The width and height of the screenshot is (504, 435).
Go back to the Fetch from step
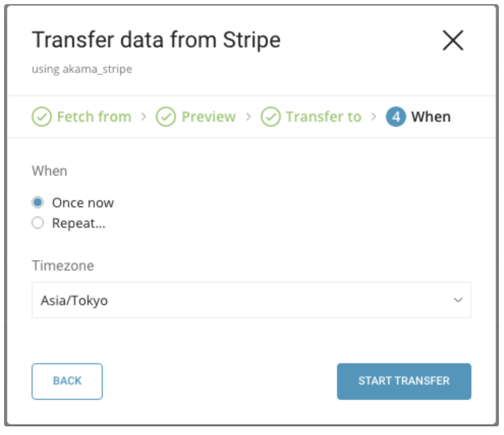pyautogui.click(x=94, y=117)
